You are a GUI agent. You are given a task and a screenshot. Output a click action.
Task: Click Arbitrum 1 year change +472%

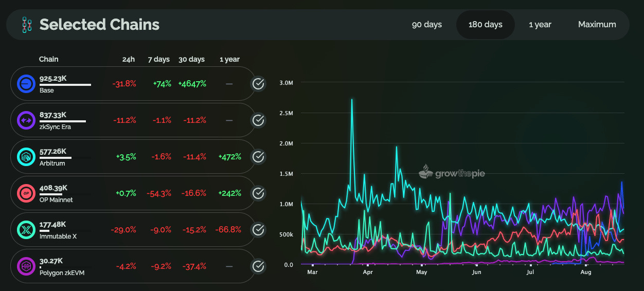[229, 157]
